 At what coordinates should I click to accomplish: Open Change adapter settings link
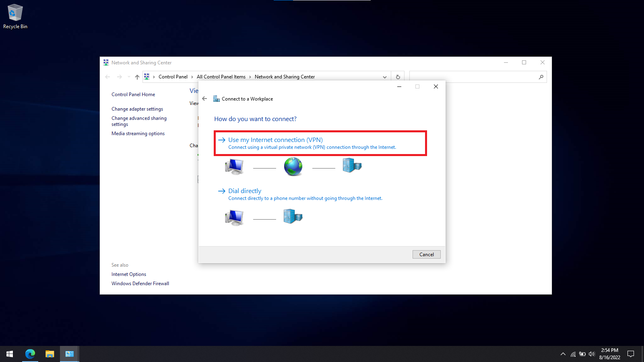click(x=137, y=109)
